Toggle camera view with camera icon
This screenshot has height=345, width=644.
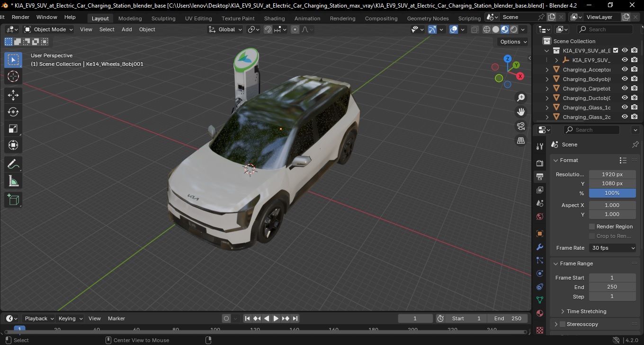tap(521, 126)
